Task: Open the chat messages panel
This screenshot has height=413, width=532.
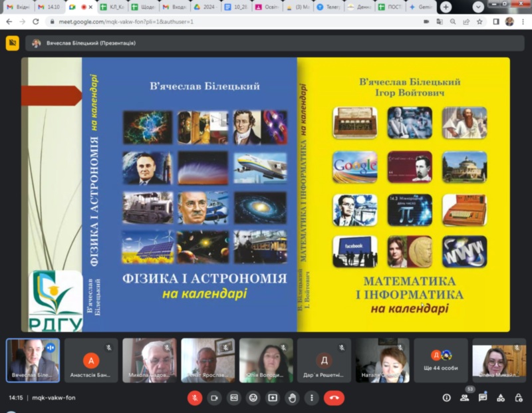Action: (483, 398)
